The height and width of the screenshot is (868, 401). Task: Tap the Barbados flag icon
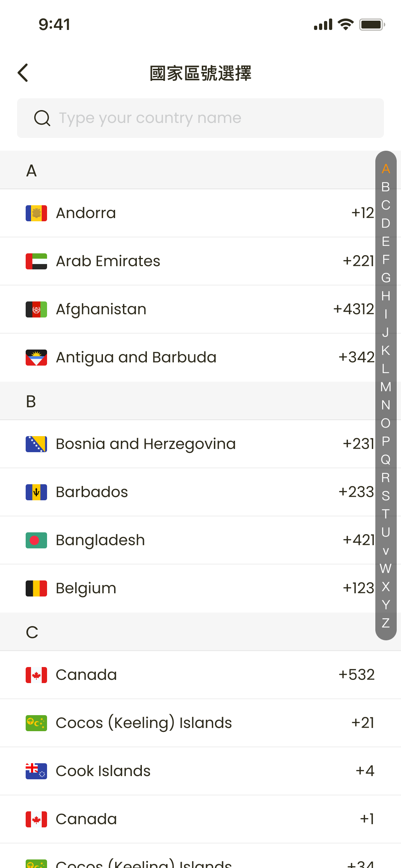36,492
